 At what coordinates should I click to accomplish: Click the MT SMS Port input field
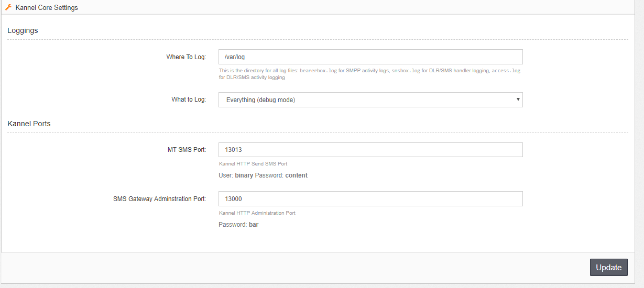pos(370,150)
